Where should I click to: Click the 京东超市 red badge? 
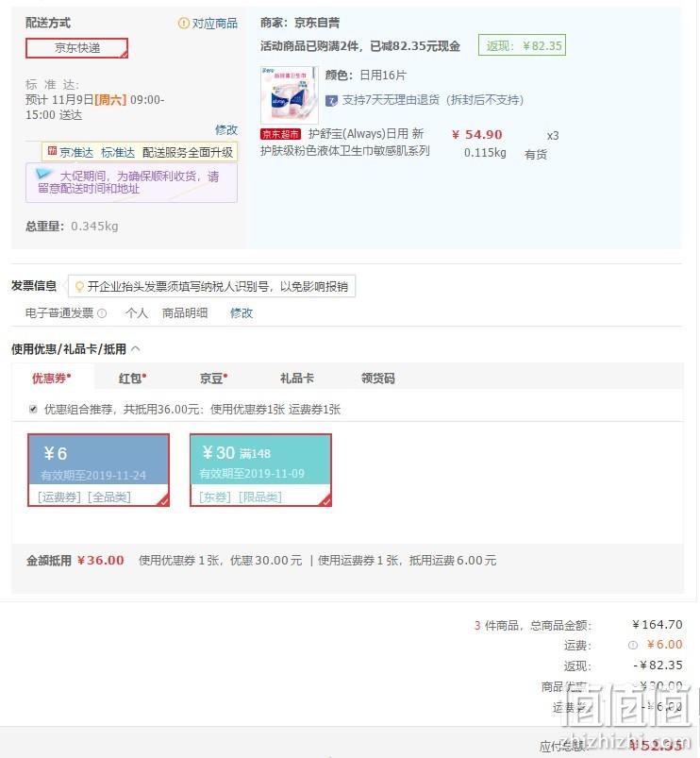(281, 134)
